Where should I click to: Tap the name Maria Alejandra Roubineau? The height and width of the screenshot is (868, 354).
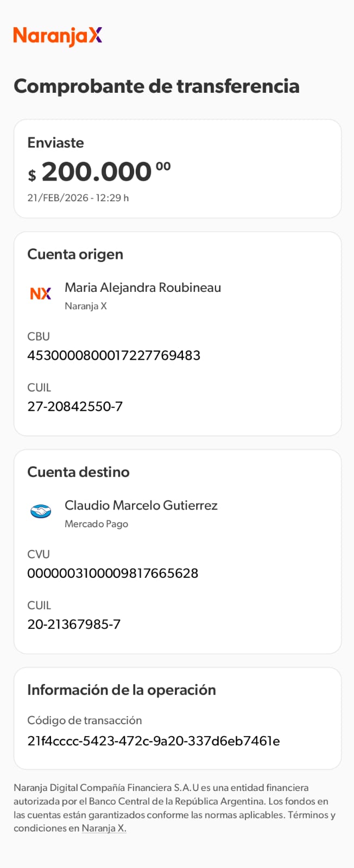tap(143, 288)
